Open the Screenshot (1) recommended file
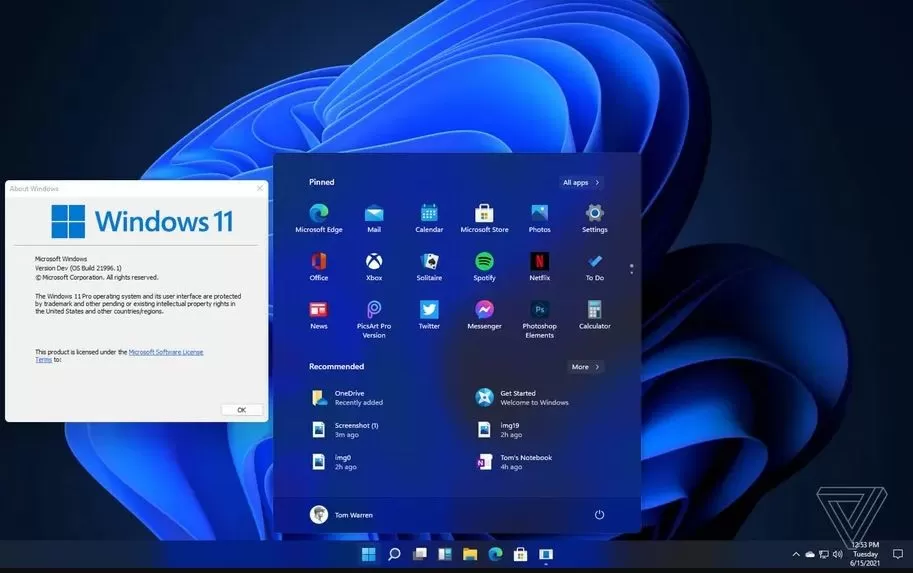 [356, 429]
